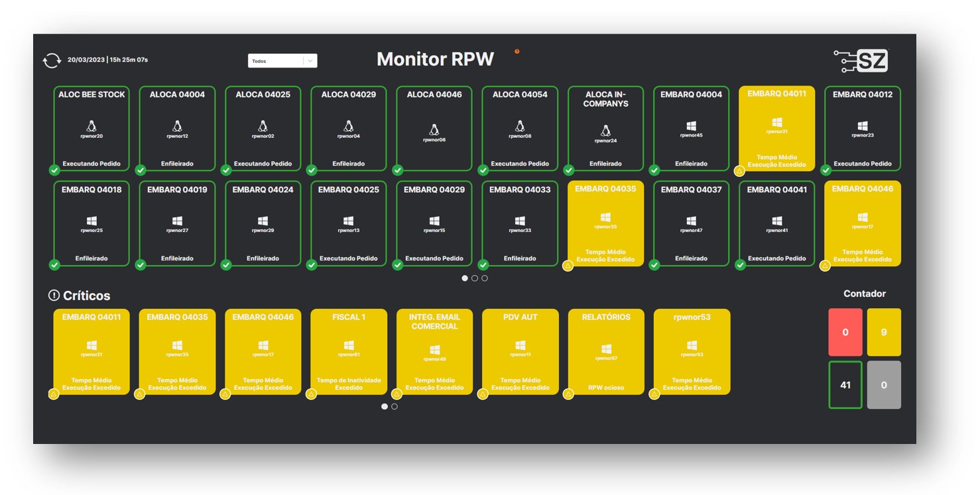Click the Windows icon on EMBARQ 04004 card

coord(691,126)
